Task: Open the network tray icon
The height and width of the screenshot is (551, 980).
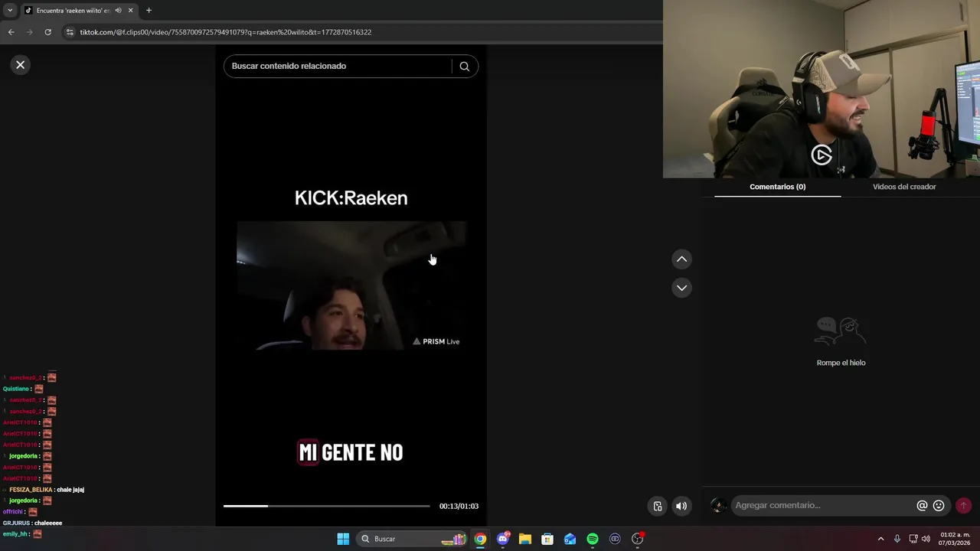Action: coord(913,539)
